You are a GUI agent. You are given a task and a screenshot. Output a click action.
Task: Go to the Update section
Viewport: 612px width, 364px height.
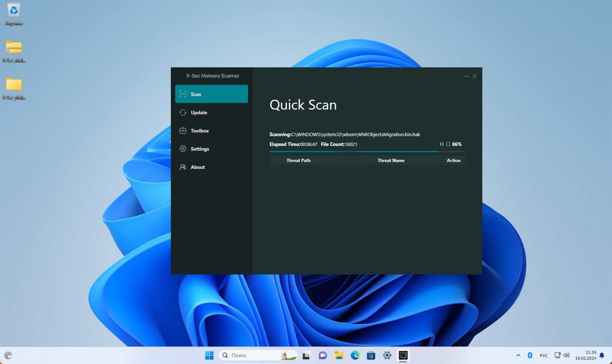(x=211, y=112)
